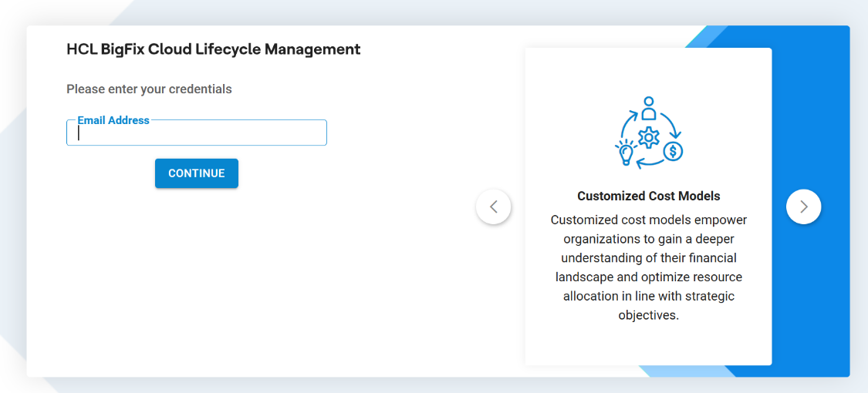Click the 'landscape and optimize resource' text line
The width and height of the screenshot is (868, 393).
(x=649, y=277)
